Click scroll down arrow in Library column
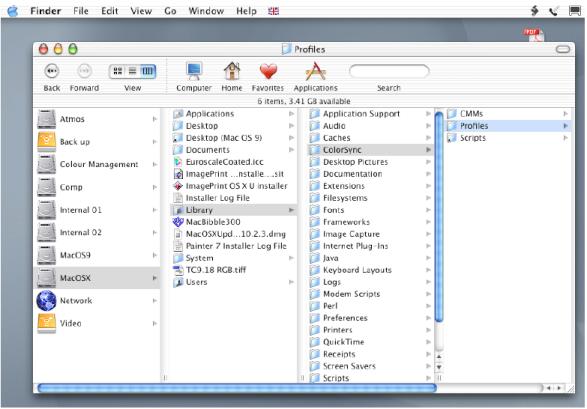This screenshot has width=587, height=409. 439,367
